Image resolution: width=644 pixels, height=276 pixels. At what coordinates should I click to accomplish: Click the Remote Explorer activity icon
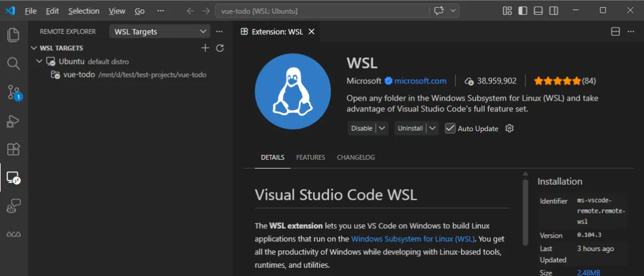(13, 178)
